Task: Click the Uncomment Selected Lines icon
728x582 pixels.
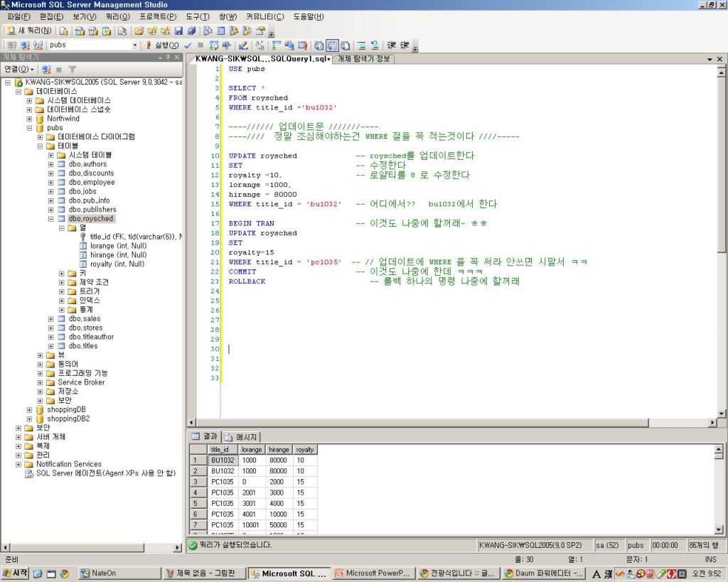Action: tap(375, 45)
